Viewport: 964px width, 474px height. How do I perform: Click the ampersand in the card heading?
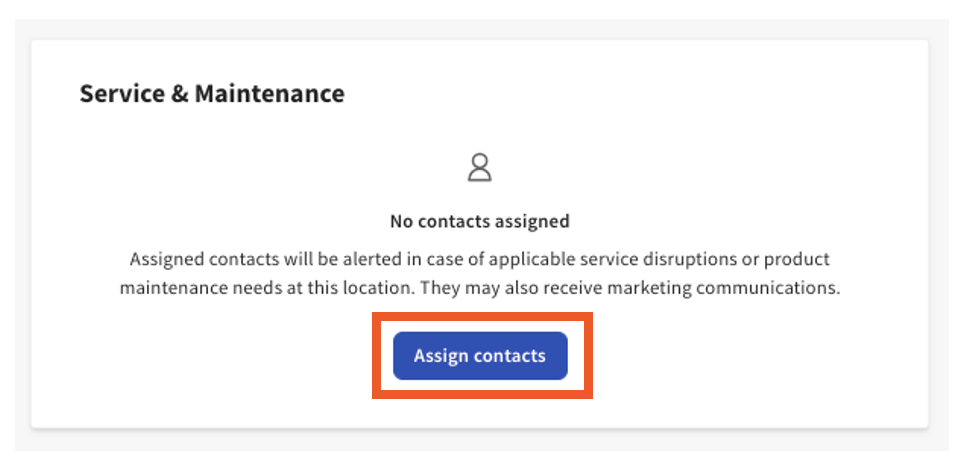click(x=181, y=94)
